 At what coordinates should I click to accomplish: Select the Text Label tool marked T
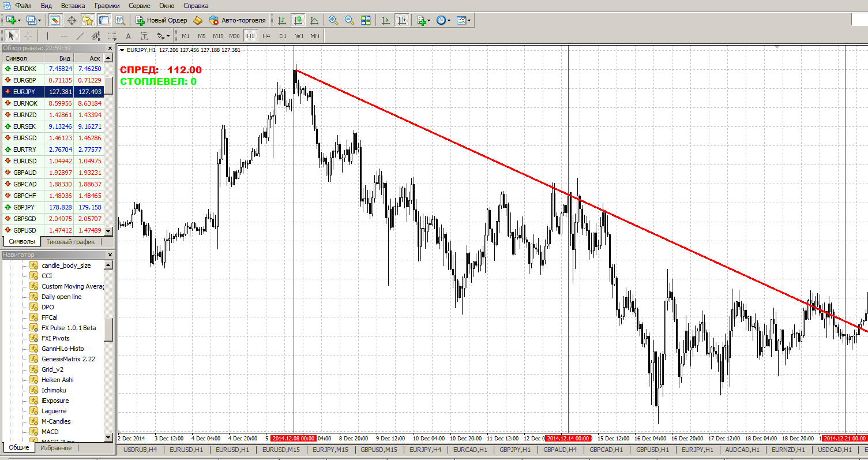[x=144, y=36]
